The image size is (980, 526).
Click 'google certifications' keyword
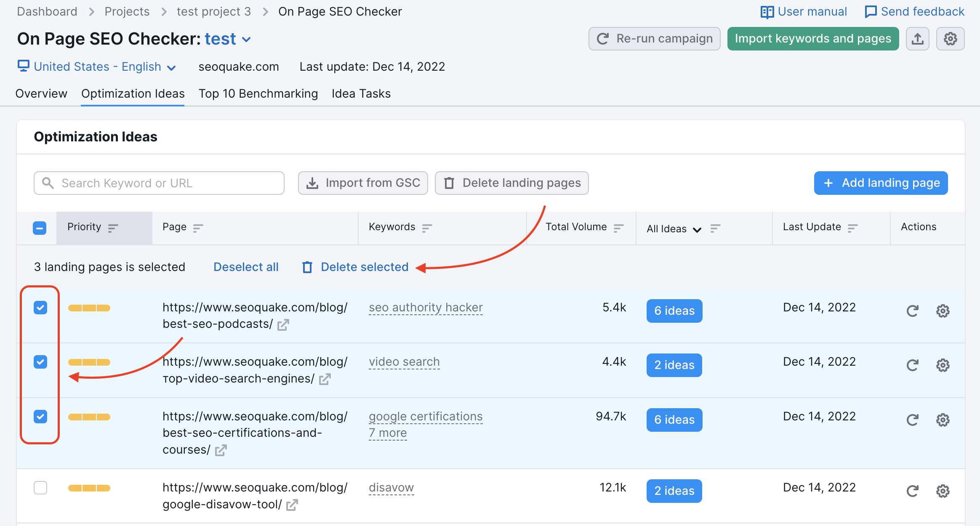(x=426, y=417)
